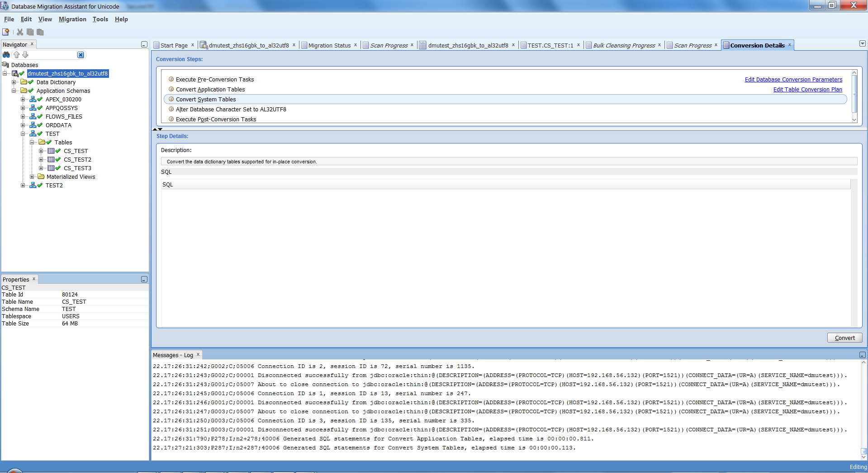Open the View menu
Viewport: 868px width, 473px height.
pos(45,19)
